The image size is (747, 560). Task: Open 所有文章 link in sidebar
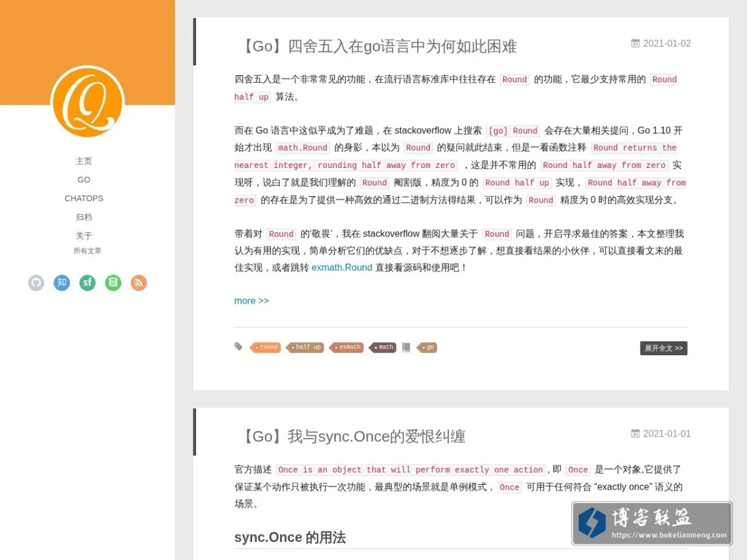[x=87, y=251]
